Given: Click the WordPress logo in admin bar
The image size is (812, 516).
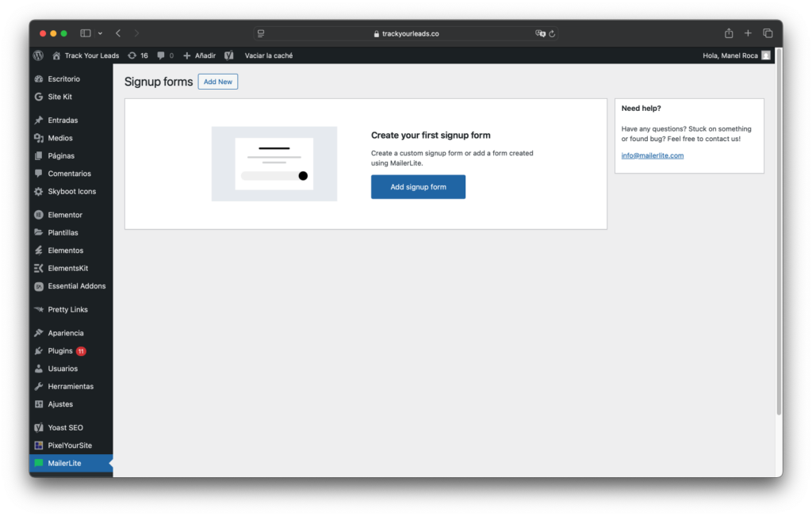Looking at the screenshot, I should click(x=38, y=55).
